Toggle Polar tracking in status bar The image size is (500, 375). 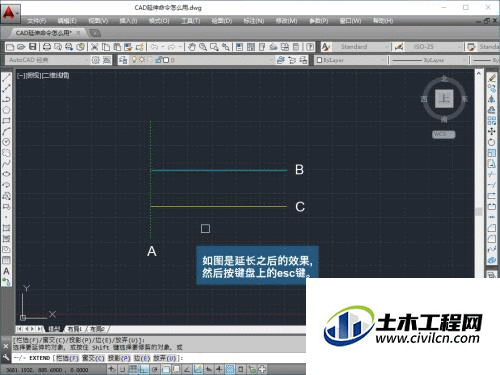tap(155, 369)
